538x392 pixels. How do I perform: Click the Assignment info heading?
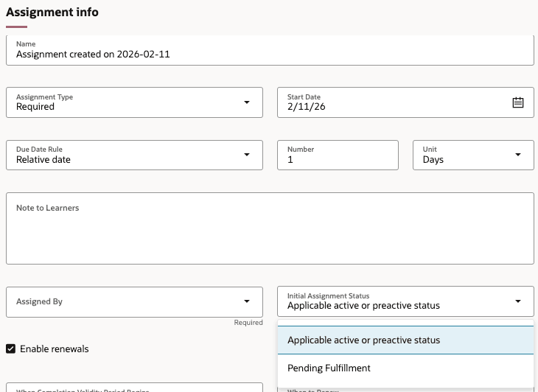coord(52,13)
